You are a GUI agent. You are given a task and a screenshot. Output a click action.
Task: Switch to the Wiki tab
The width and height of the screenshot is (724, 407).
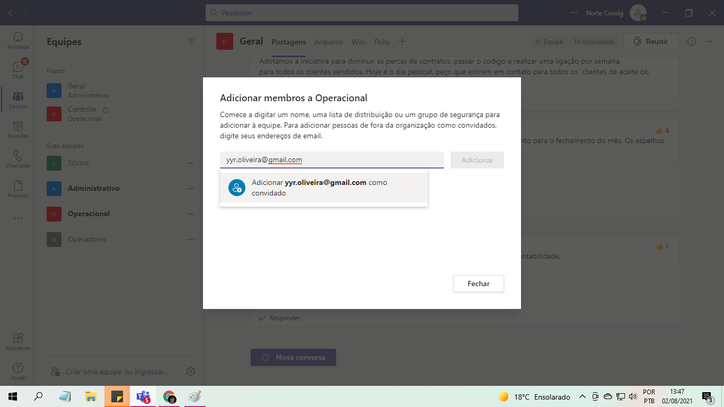pyautogui.click(x=358, y=42)
